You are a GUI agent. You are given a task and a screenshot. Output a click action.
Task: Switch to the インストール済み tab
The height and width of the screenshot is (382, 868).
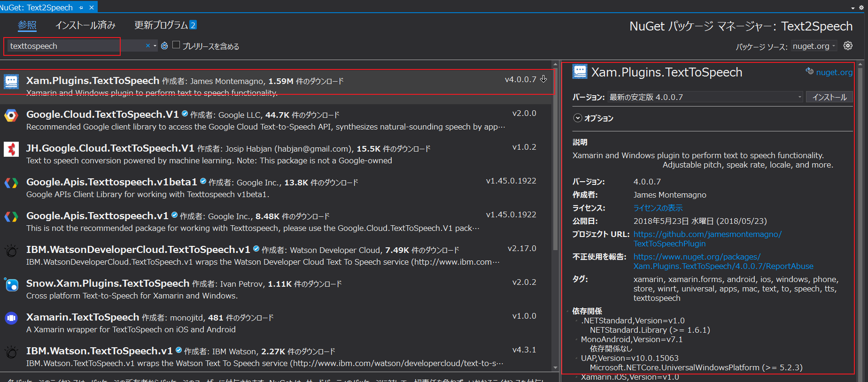[x=85, y=25]
